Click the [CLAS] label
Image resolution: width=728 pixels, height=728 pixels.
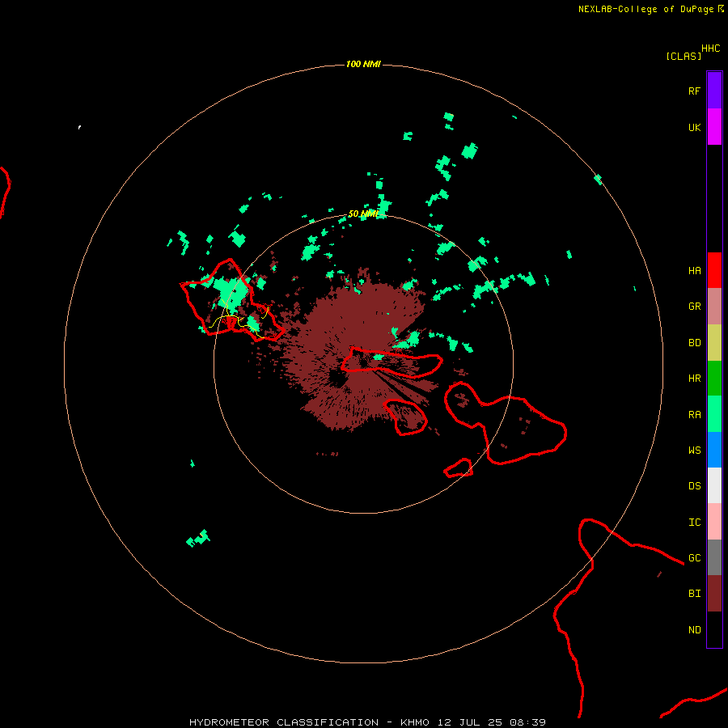pyautogui.click(x=684, y=56)
